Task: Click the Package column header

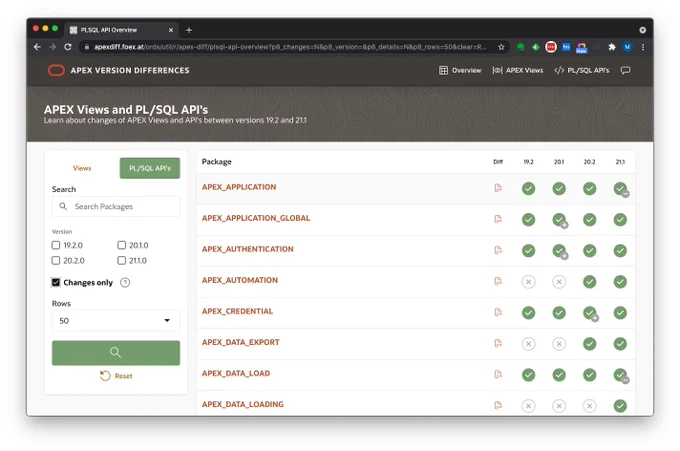Action: pyautogui.click(x=216, y=162)
